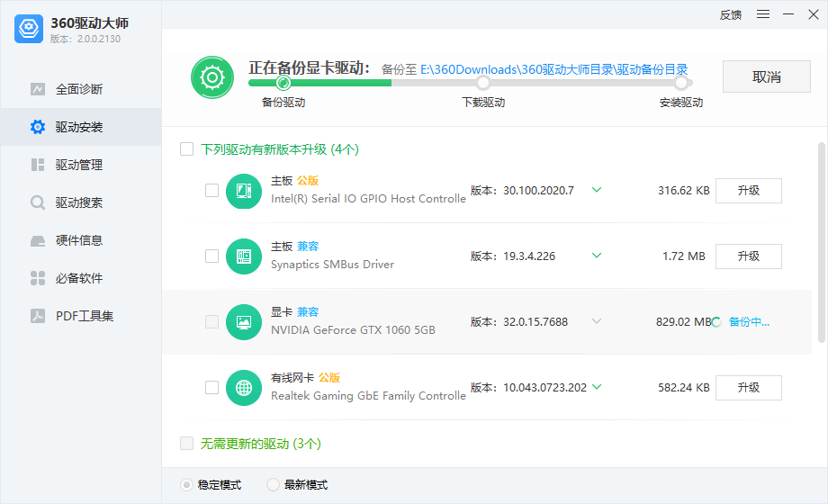Click the globe icon for Realtek Gaming GbE

coord(244,388)
